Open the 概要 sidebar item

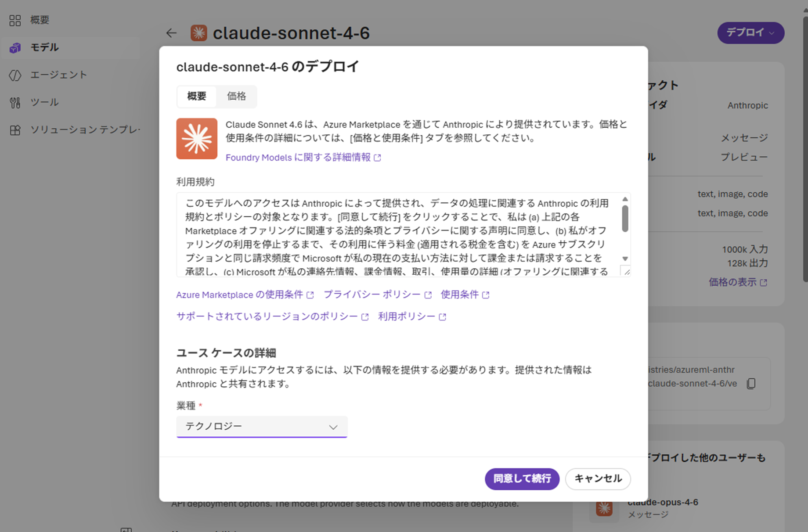[x=70, y=20]
